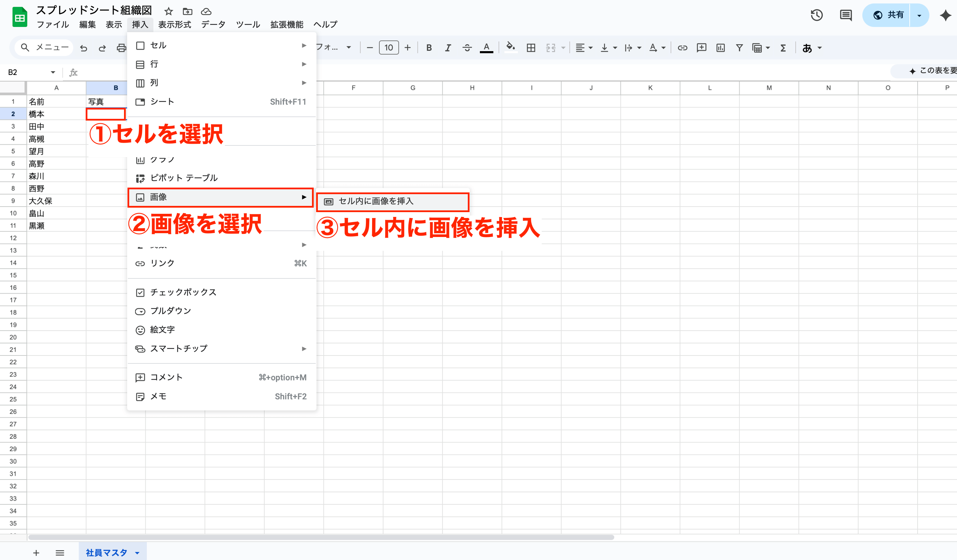Star the スプレッドシート組織図 document
Screen dimensions: 957x560
click(x=168, y=11)
